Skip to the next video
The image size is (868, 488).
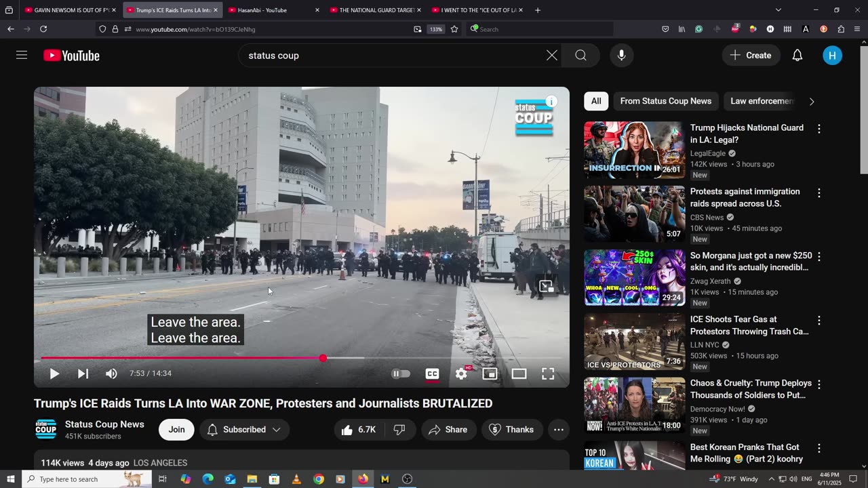[x=83, y=373]
